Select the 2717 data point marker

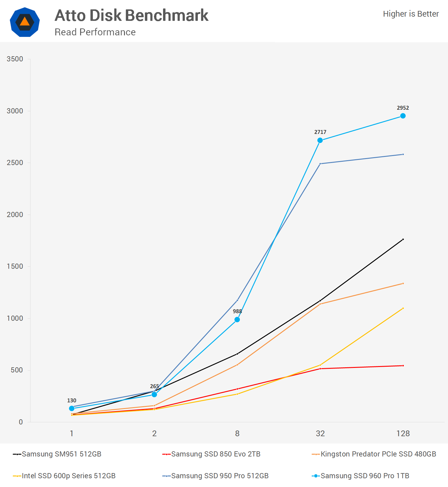[x=320, y=140]
